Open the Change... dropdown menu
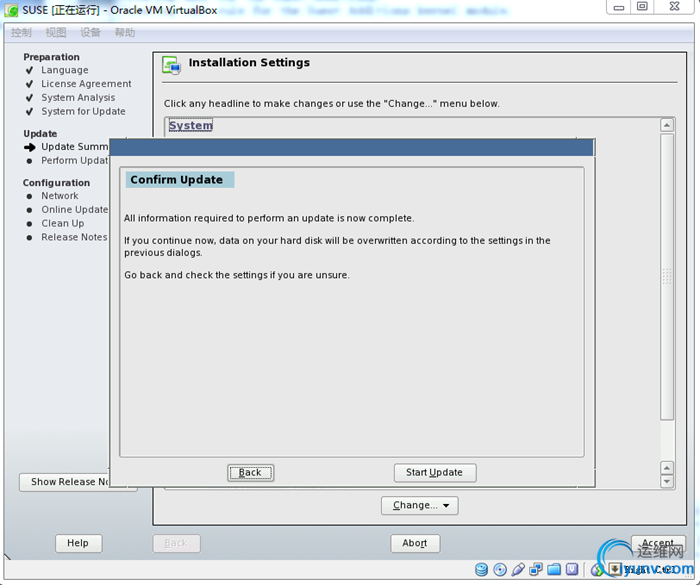700x585 pixels. click(420, 506)
